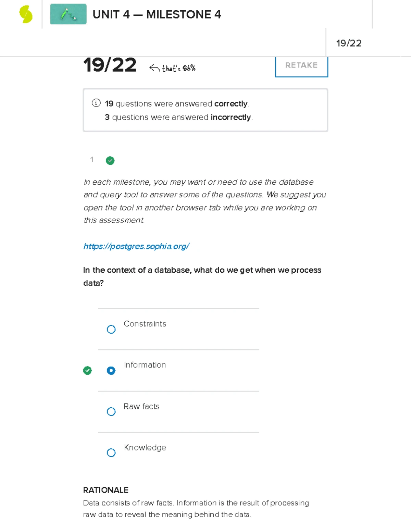Click the green correct-answer checkmark left of Information
The height and width of the screenshot is (532, 411).
(87, 370)
